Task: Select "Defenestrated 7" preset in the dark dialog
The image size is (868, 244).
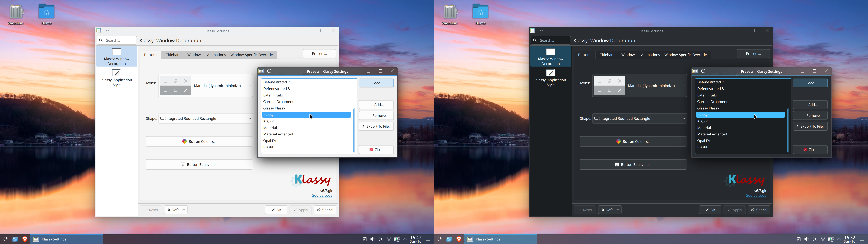Action: coord(740,82)
